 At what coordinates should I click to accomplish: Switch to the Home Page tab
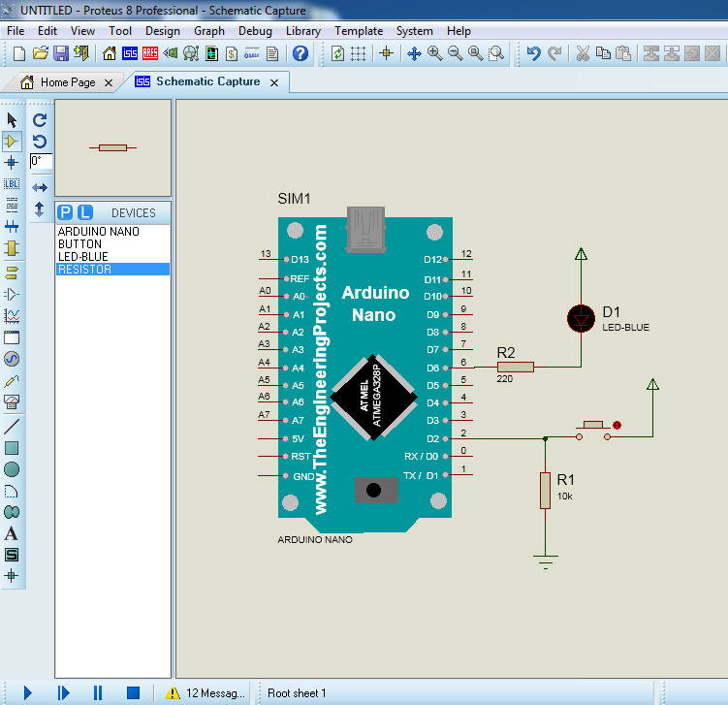point(67,82)
